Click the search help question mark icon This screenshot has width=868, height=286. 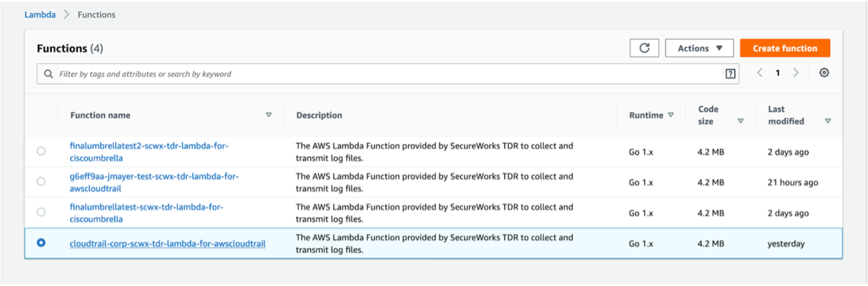point(730,73)
